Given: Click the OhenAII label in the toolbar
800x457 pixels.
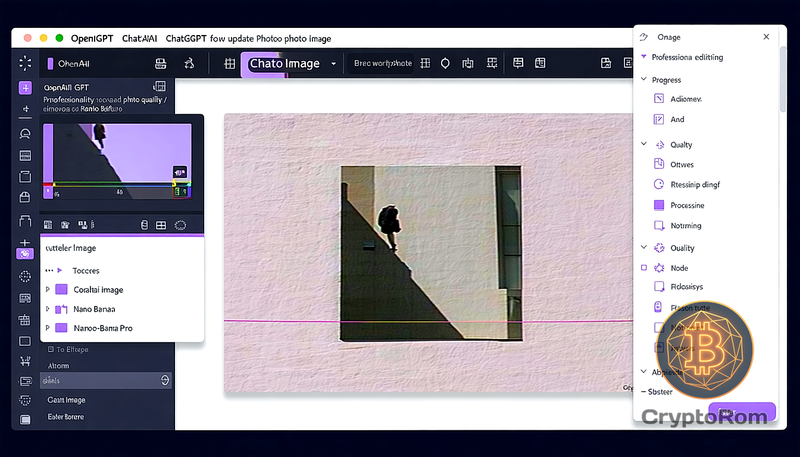Looking at the screenshot, I should pyautogui.click(x=74, y=64).
